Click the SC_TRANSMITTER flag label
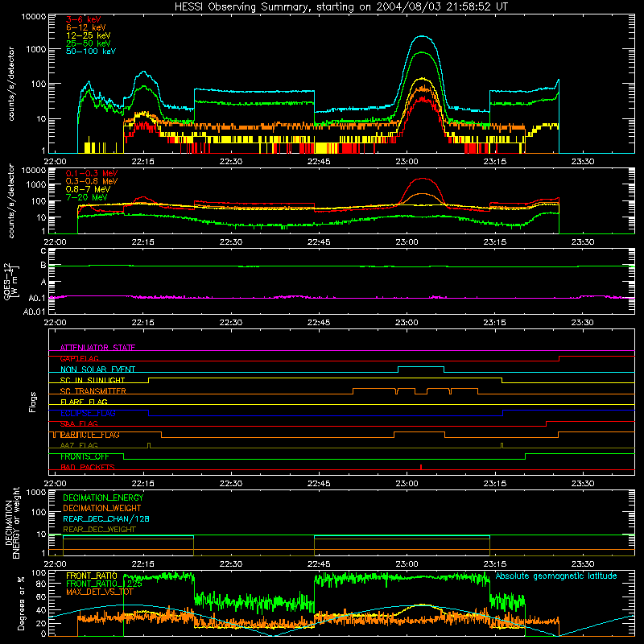Screen dimensions: 644x644 pos(93,391)
